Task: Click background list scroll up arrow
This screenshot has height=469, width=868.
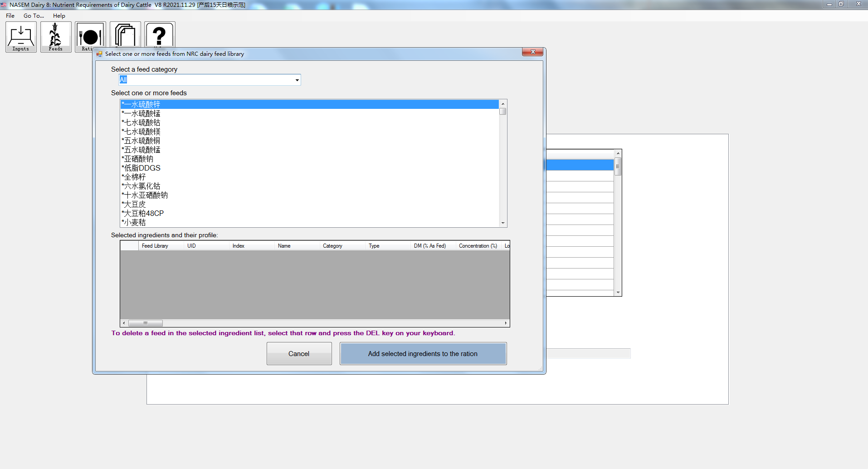Action: point(618,153)
